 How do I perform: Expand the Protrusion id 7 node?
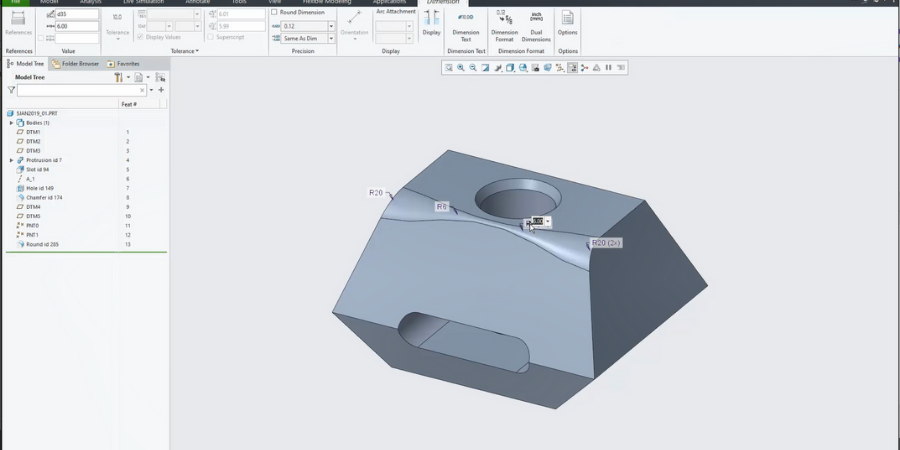pyautogui.click(x=11, y=160)
